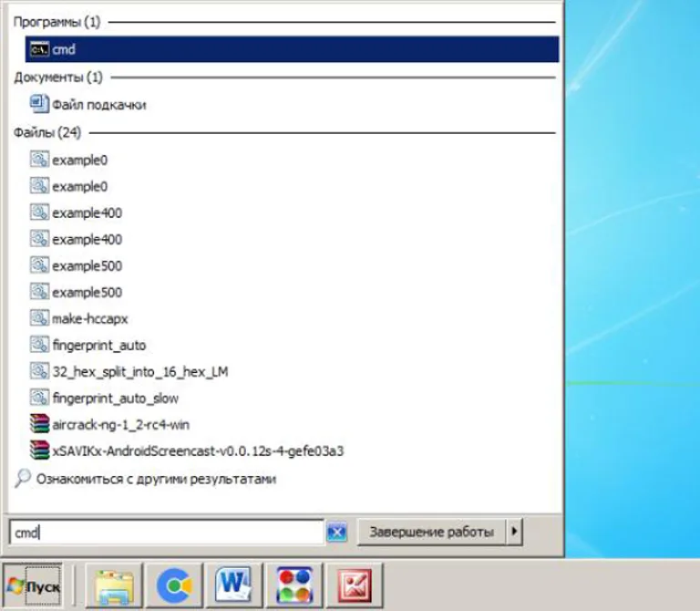Click the search field containing cmd
Screen dimensions: 700x611
coord(166,532)
